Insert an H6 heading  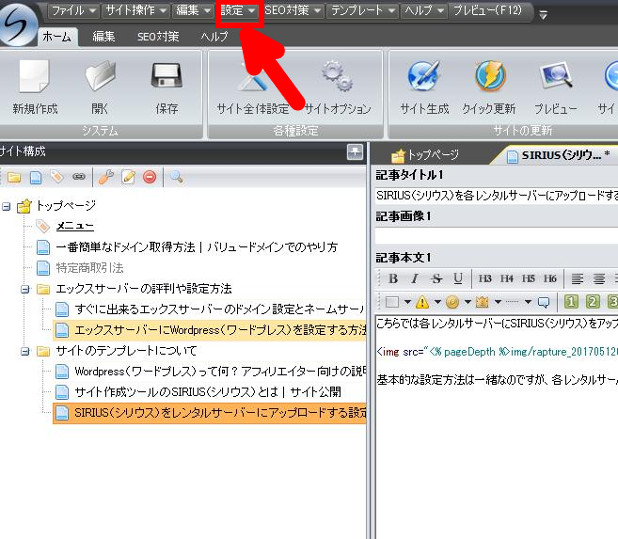point(550,279)
